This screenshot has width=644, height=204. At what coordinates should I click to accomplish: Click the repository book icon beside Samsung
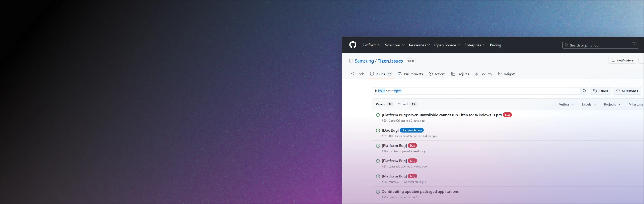click(351, 61)
